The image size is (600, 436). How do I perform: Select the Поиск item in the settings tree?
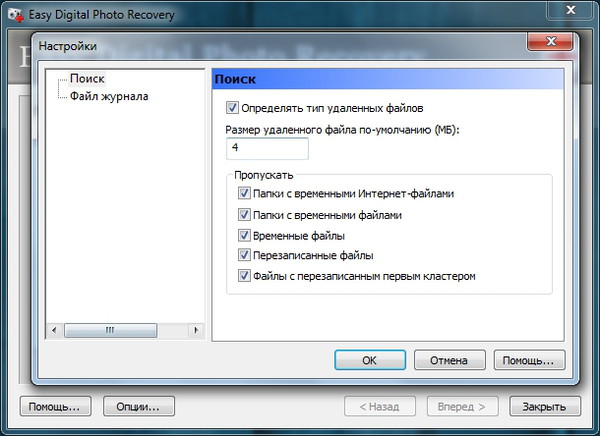tap(87, 79)
